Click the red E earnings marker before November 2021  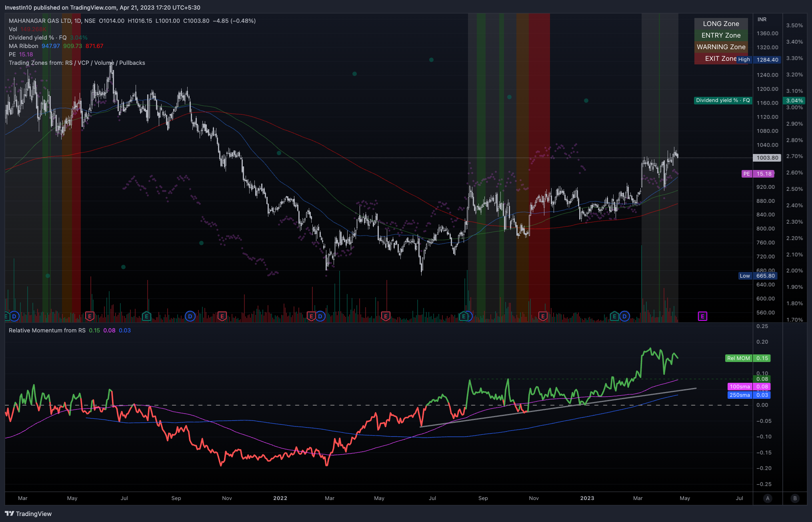click(222, 316)
